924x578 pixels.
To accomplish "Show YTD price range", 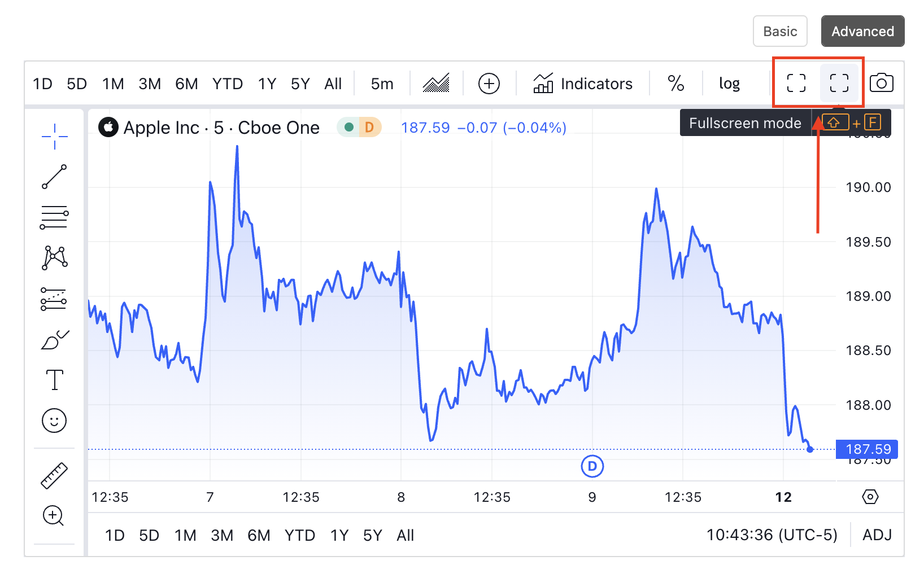I will tap(228, 84).
